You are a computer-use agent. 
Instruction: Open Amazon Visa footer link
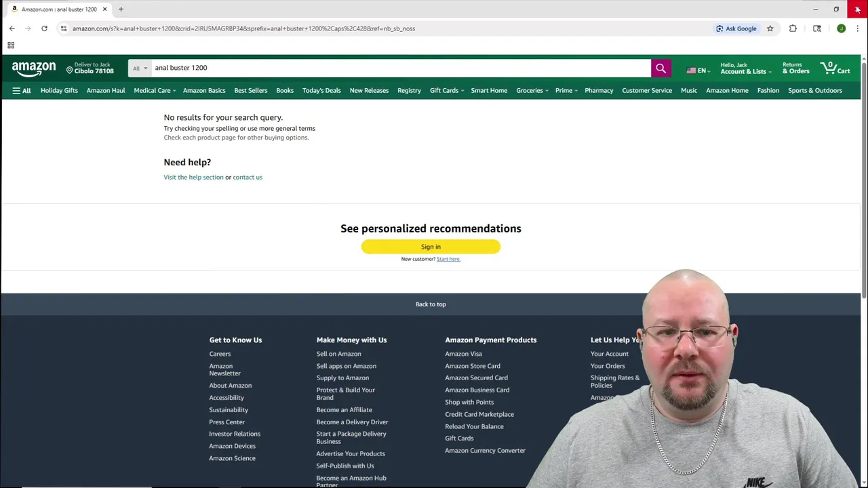[x=463, y=354]
